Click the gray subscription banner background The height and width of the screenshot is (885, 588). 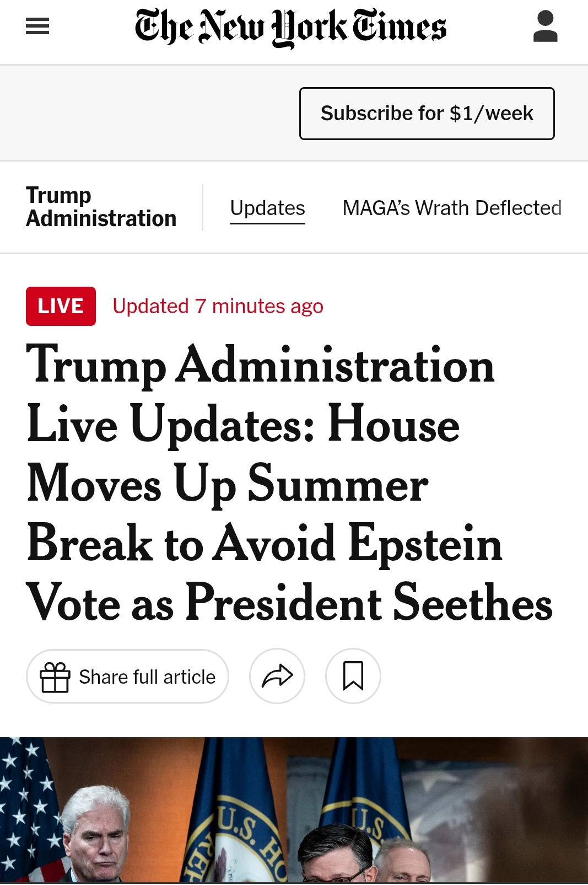[149, 114]
